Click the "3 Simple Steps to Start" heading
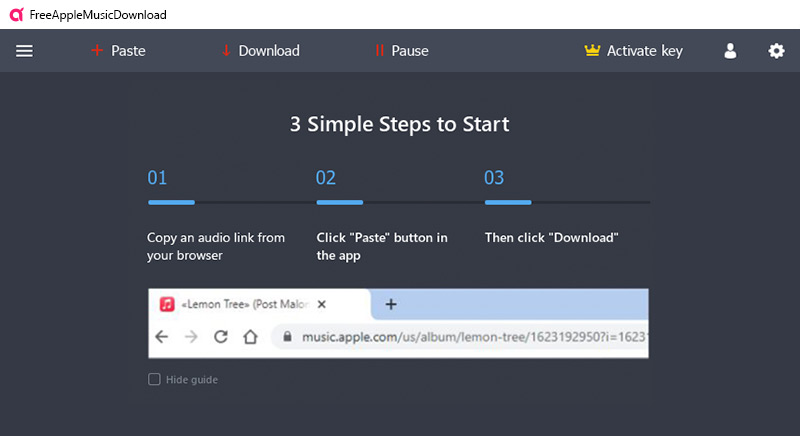The image size is (800, 436). [x=399, y=124]
